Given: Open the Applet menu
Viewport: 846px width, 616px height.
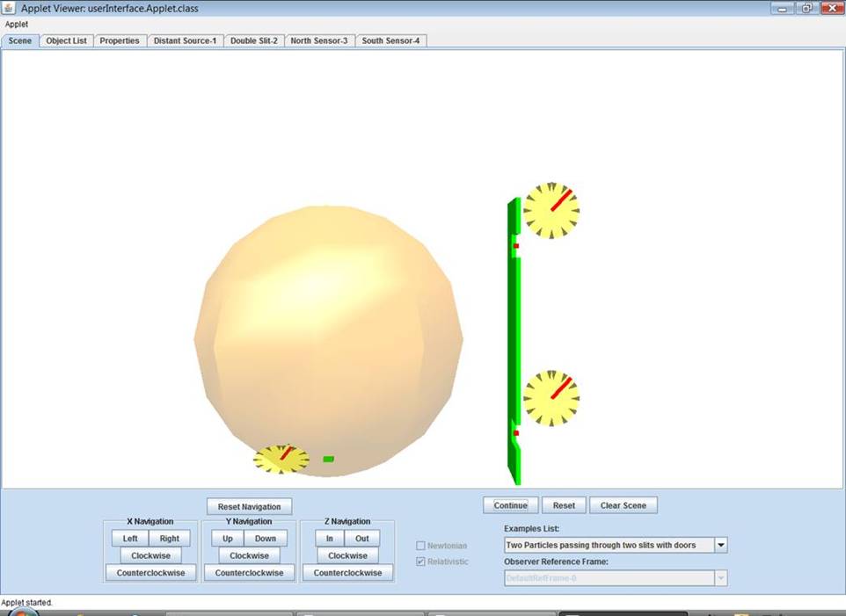Looking at the screenshot, I should (x=16, y=24).
